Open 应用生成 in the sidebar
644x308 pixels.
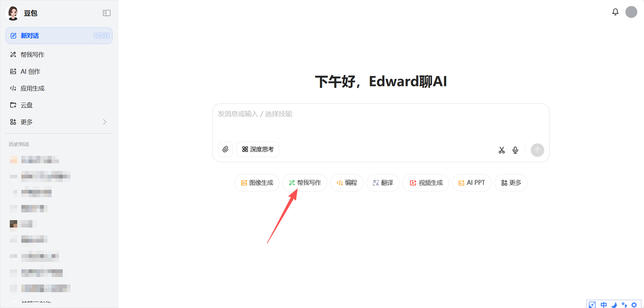coord(59,88)
